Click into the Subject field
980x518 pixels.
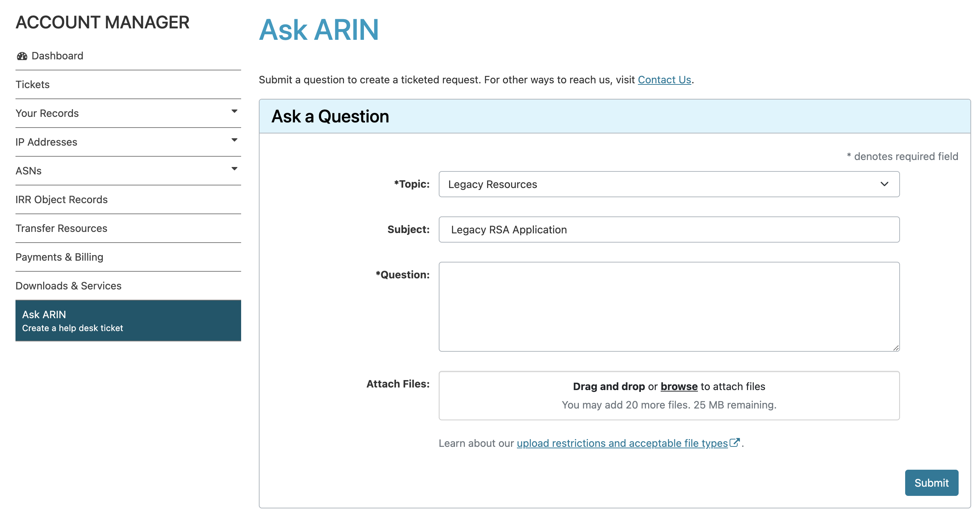tap(669, 230)
